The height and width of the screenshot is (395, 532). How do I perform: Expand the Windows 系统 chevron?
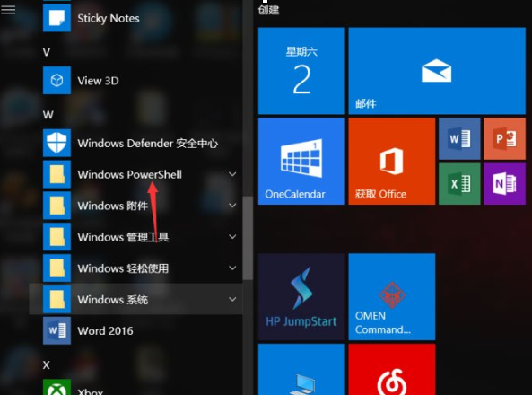(x=232, y=299)
